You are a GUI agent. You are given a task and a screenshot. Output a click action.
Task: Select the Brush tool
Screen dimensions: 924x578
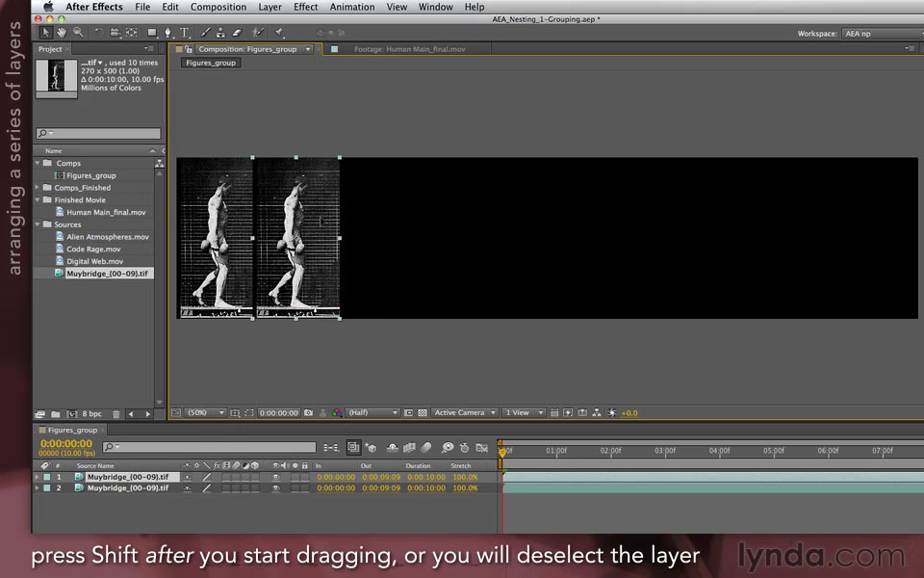point(204,33)
